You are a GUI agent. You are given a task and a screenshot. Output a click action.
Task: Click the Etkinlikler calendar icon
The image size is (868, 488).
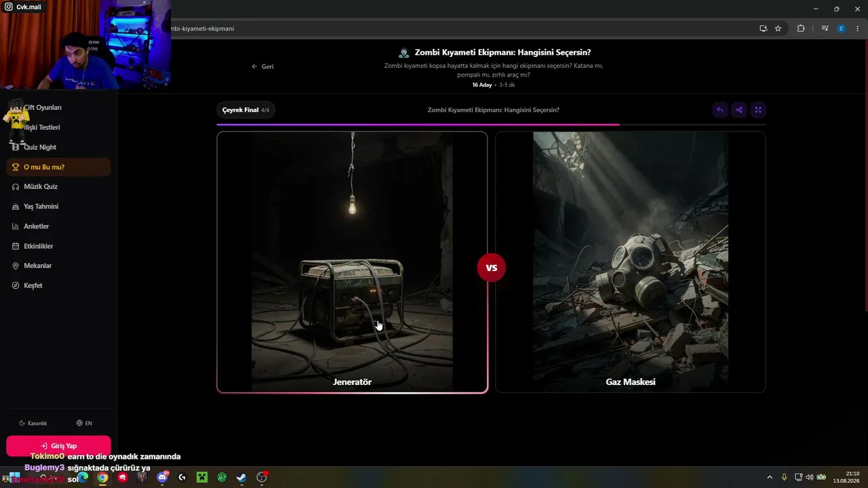coord(16,246)
